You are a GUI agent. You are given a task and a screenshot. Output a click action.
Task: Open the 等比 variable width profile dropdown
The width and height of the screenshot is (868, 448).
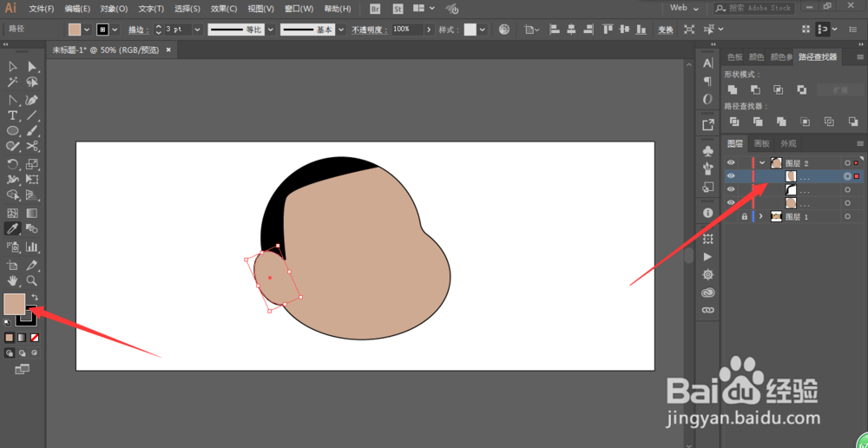point(270,30)
